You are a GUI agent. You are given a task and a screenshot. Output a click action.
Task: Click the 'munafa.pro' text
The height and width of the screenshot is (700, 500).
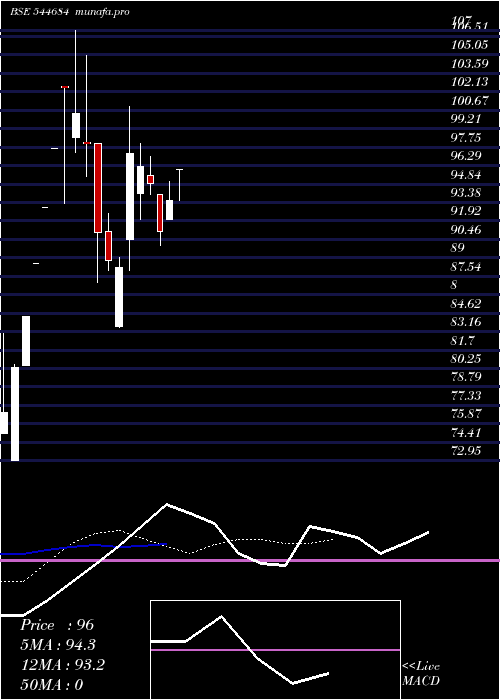tap(102, 12)
